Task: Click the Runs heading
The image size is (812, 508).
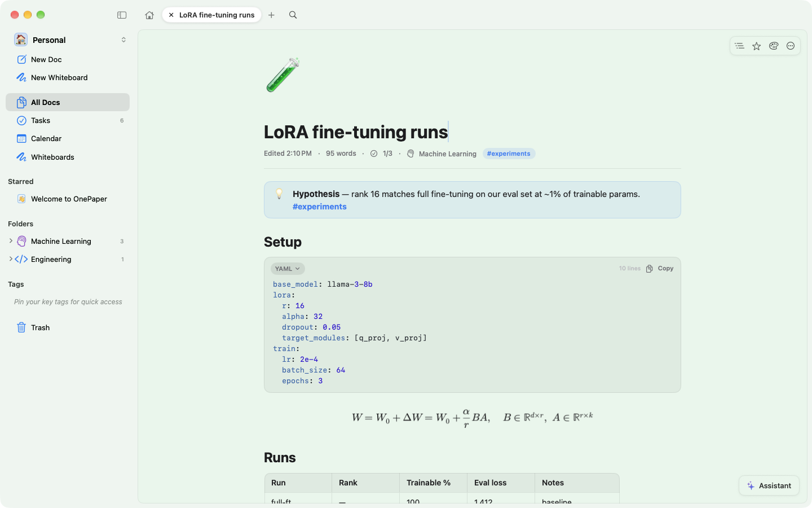Action: [280, 458]
